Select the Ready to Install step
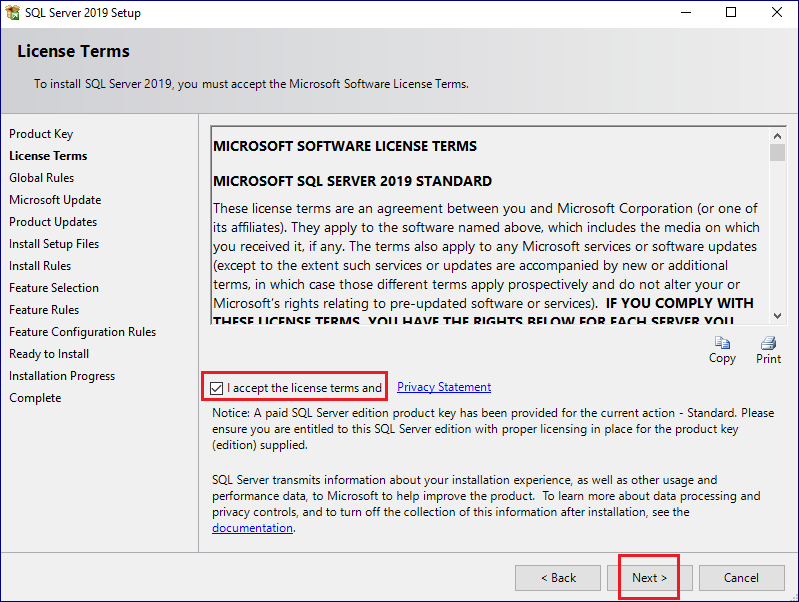Screen dimensions: 799x602 click(49, 354)
